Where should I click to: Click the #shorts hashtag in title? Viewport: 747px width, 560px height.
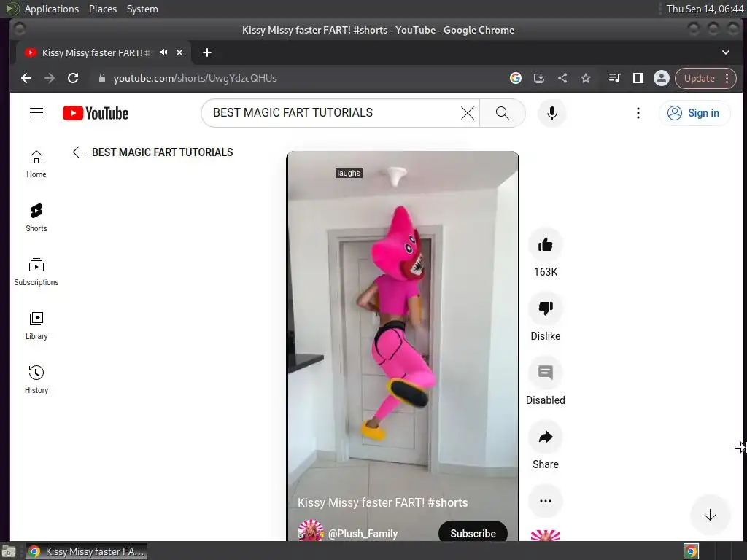click(448, 503)
